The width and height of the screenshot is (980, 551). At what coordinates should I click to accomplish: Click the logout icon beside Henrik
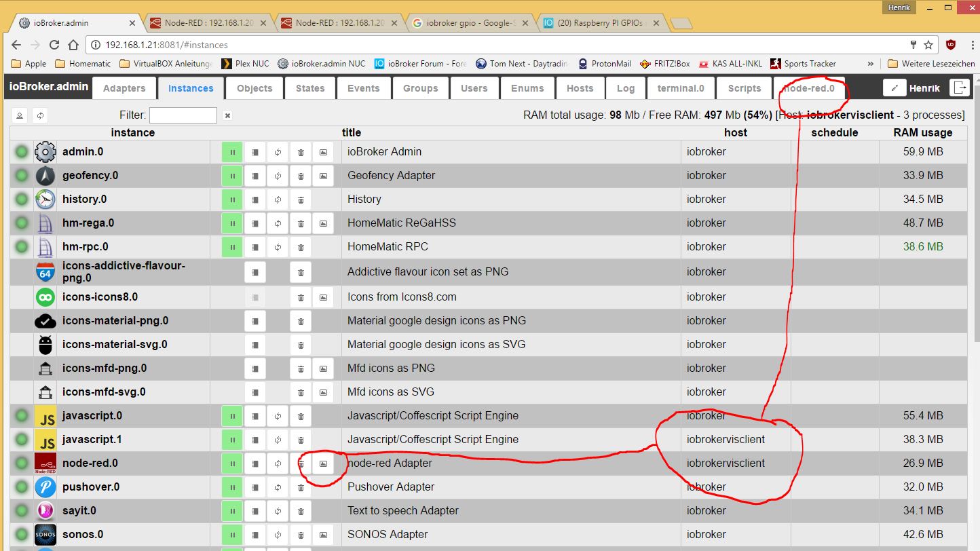[x=960, y=88]
